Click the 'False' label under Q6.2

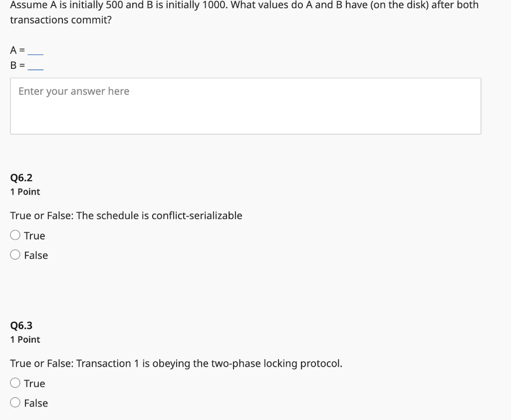point(37,255)
